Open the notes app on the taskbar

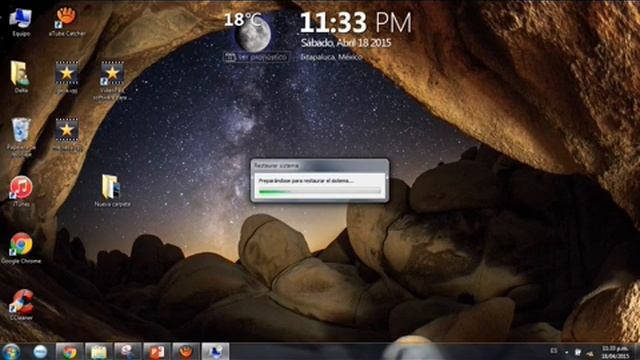point(99,352)
